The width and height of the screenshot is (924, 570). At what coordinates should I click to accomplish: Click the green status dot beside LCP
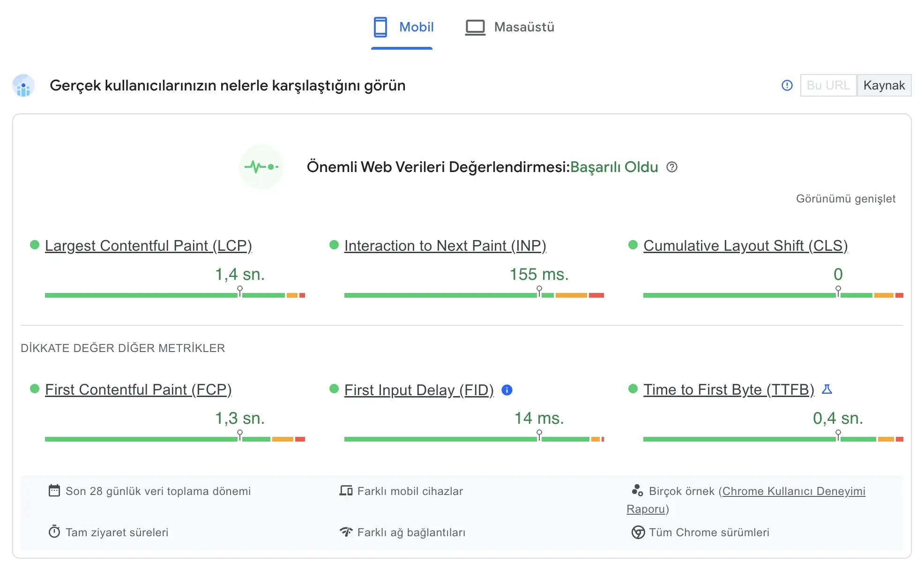[x=35, y=245]
